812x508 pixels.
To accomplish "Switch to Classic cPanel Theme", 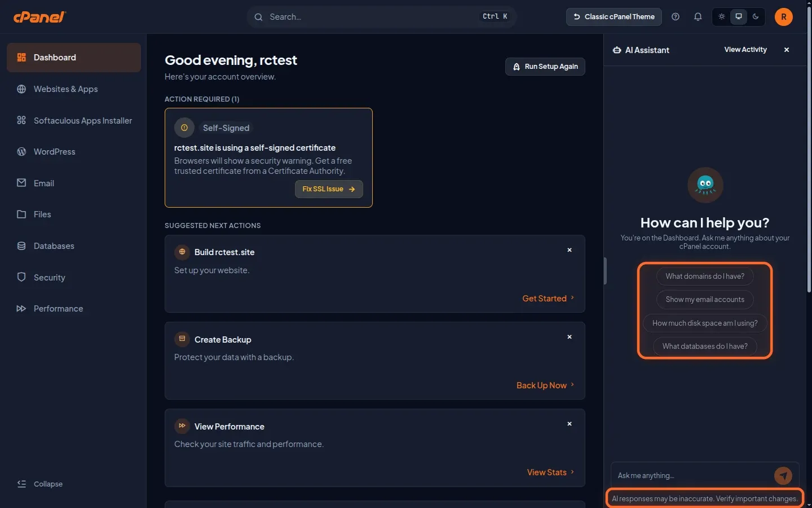I will pos(614,17).
